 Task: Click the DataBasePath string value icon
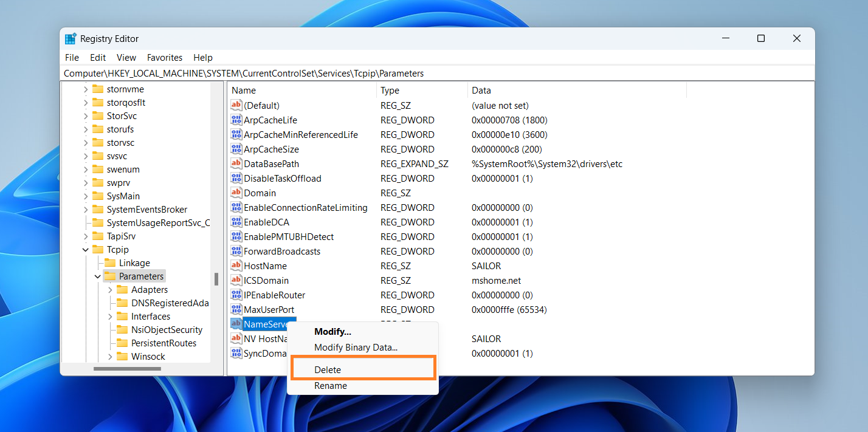pos(236,164)
